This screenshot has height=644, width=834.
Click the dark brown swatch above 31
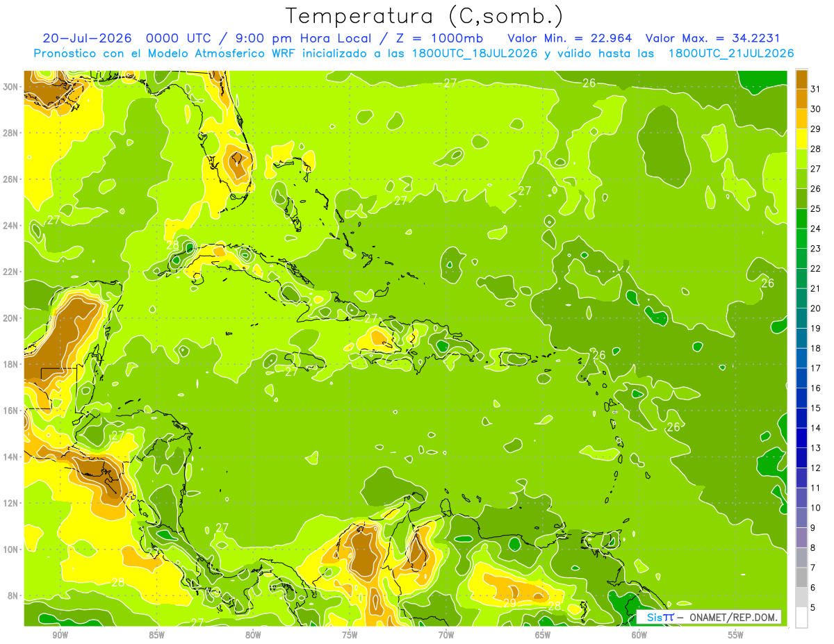[801, 79]
